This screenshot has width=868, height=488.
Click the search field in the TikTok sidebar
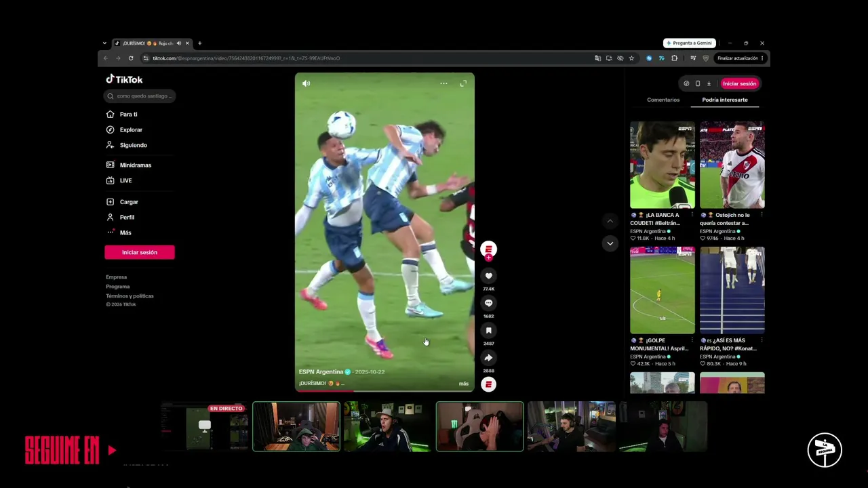140,96
